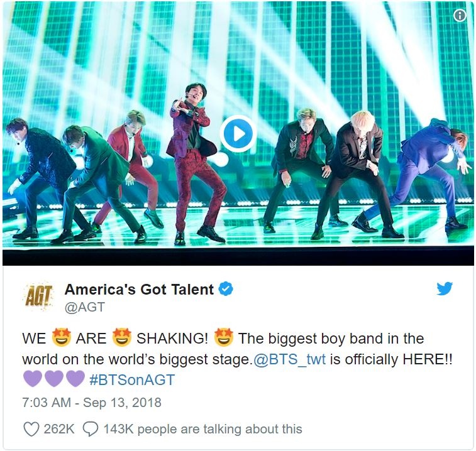Click the first star-eyes emoji
476x451 pixels.
[62, 337]
